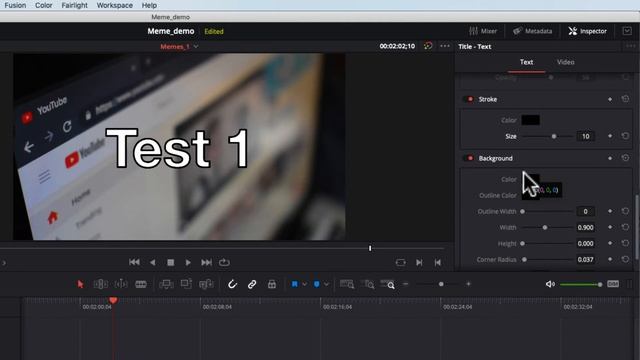The height and width of the screenshot is (360, 640).
Task: Play the timeline forward
Action: tap(188, 262)
